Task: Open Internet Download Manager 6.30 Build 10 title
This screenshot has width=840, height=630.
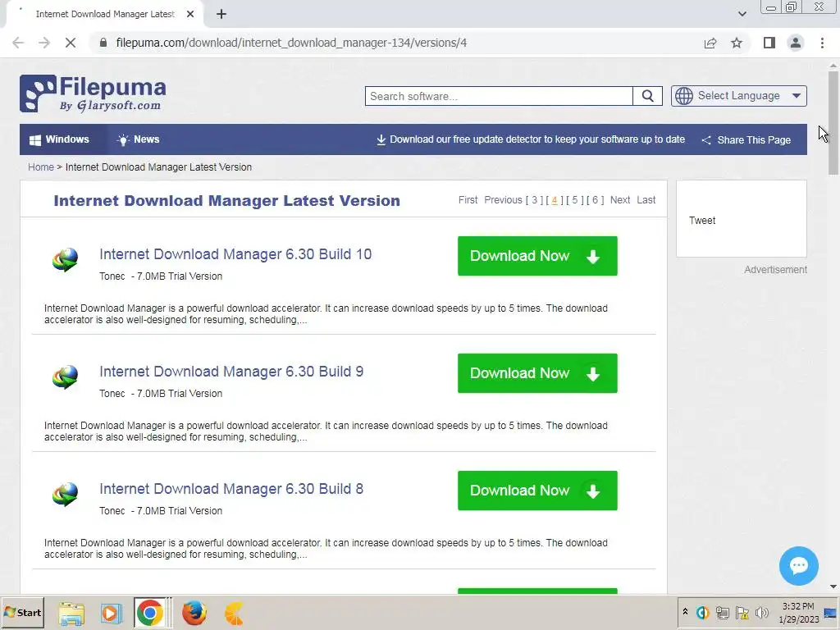Action: coord(235,254)
